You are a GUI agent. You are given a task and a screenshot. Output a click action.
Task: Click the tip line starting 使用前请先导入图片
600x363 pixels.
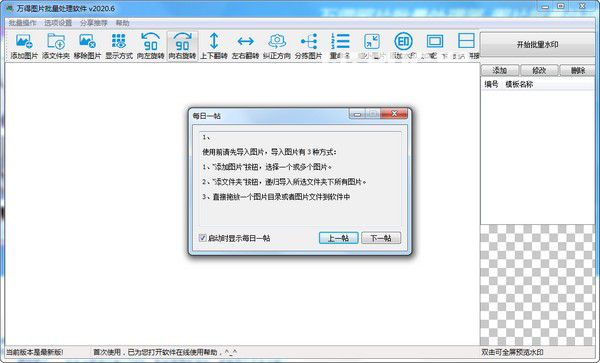tap(269, 152)
